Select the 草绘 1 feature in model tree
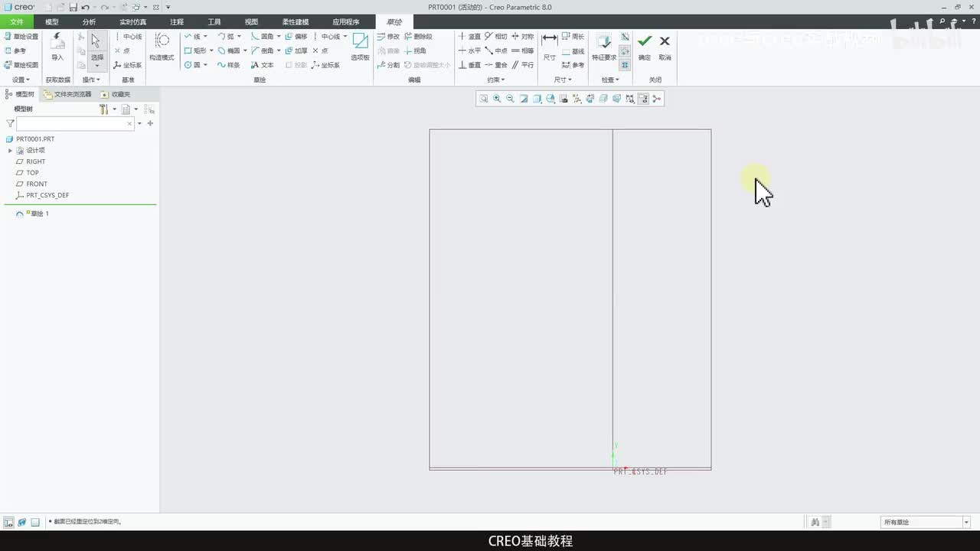This screenshot has height=551, width=980. [x=33, y=214]
